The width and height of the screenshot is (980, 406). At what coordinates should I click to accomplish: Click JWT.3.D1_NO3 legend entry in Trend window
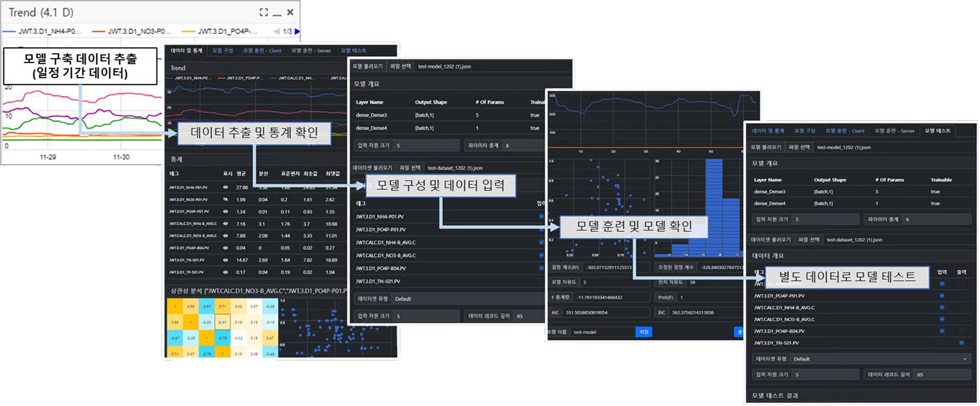[x=132, y=32]
